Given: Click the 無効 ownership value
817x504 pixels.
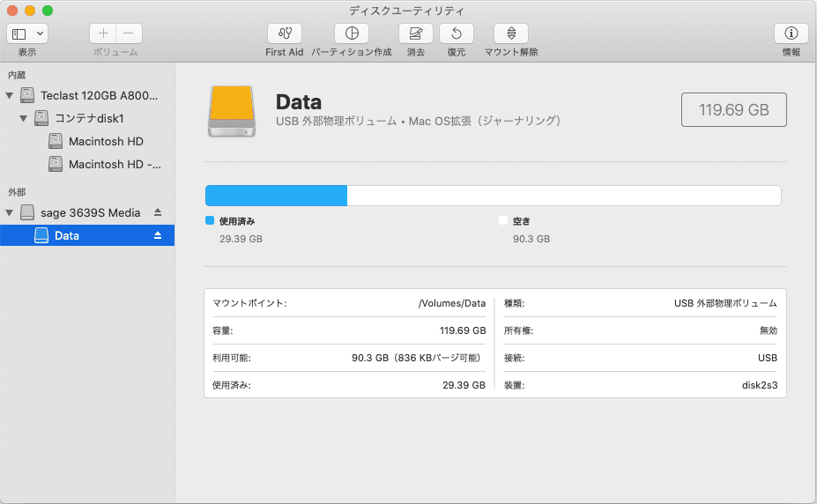Looking at the screenshot, I should click(769, 330).
